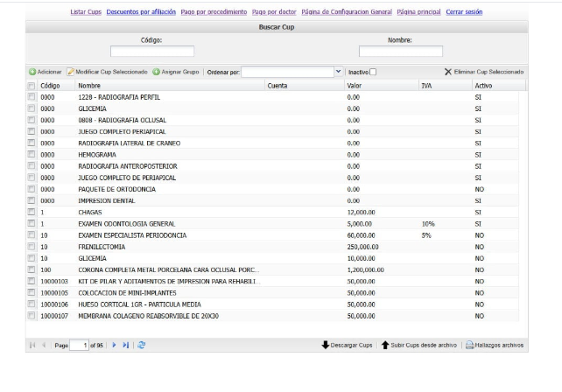Image resolution: width=562 pixels, height=392 pixels.
Task: Check the select-all header checkbox
Action: tap(32, 86)
